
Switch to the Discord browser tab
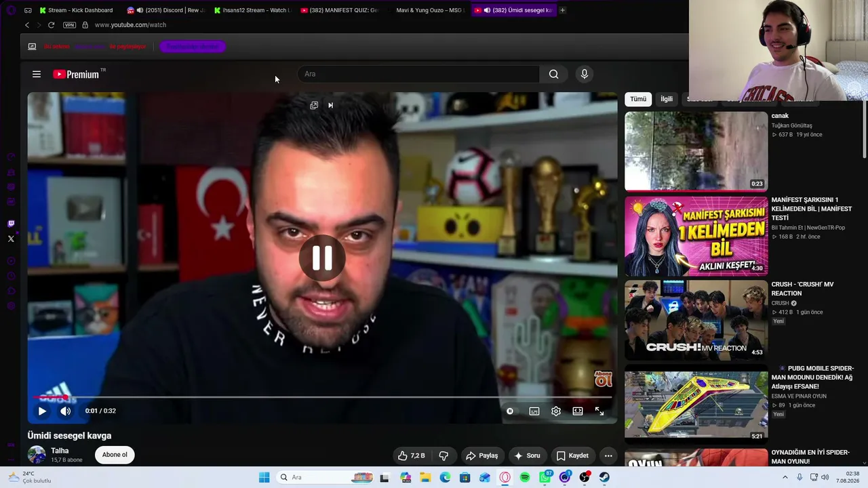[x=166, y=10]
